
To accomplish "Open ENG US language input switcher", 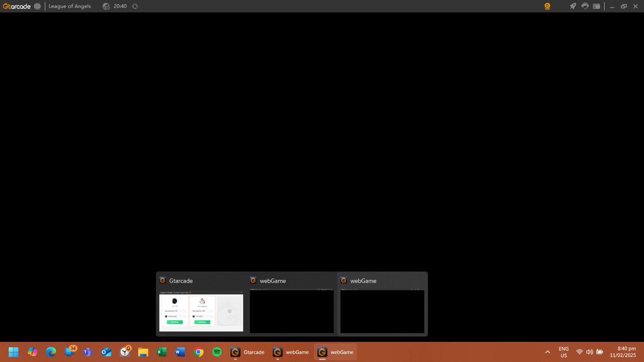I will pos(563,352).
